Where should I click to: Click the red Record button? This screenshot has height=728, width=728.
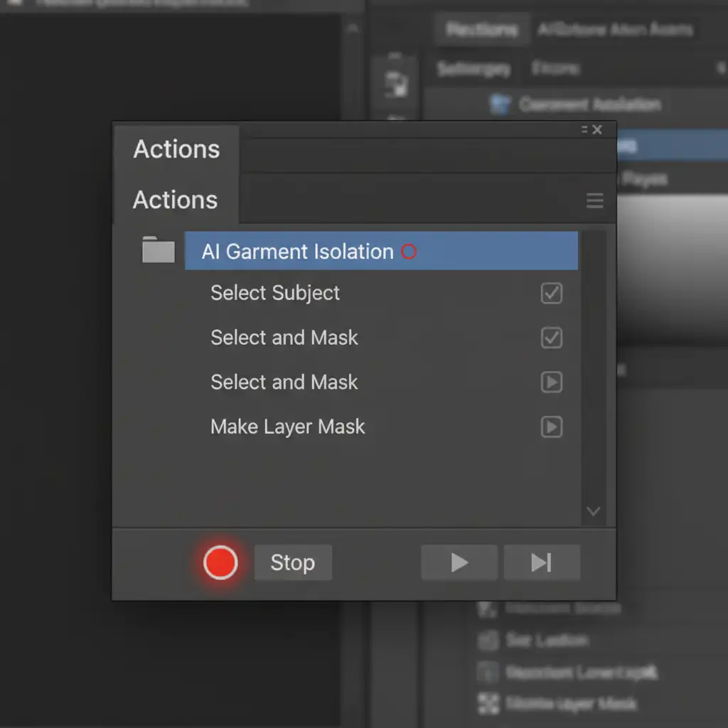220,563
